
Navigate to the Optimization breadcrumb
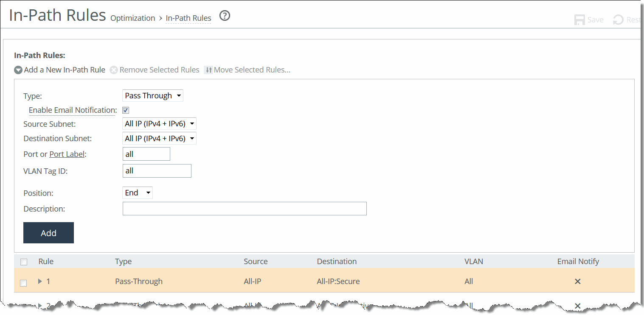pos(132,18)
